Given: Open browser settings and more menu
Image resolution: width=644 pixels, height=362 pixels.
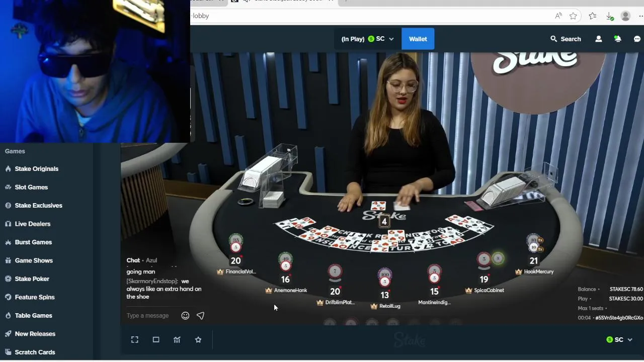Looking at the screenshot, I should coord(640,16).
